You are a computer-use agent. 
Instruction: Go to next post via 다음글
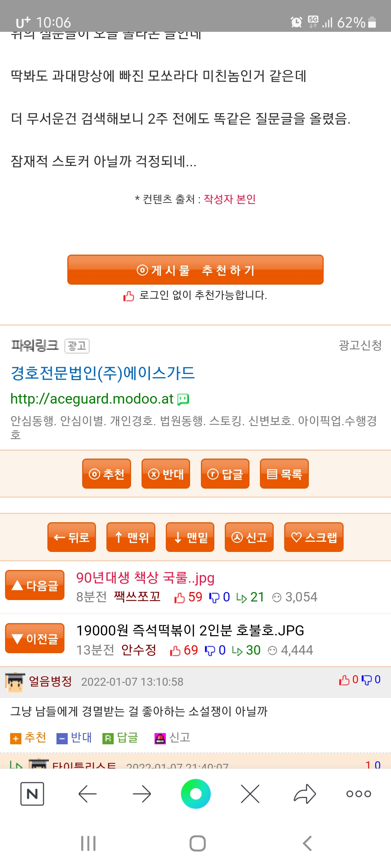click(x=35, y=585)
